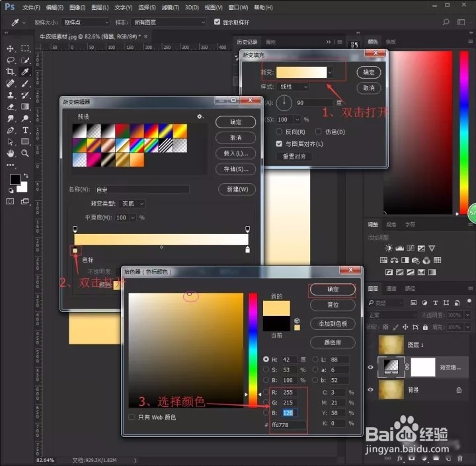476x466 pixels.
Task: Confirm color in Color Picker dialog
Action: [x=333, y=290]
